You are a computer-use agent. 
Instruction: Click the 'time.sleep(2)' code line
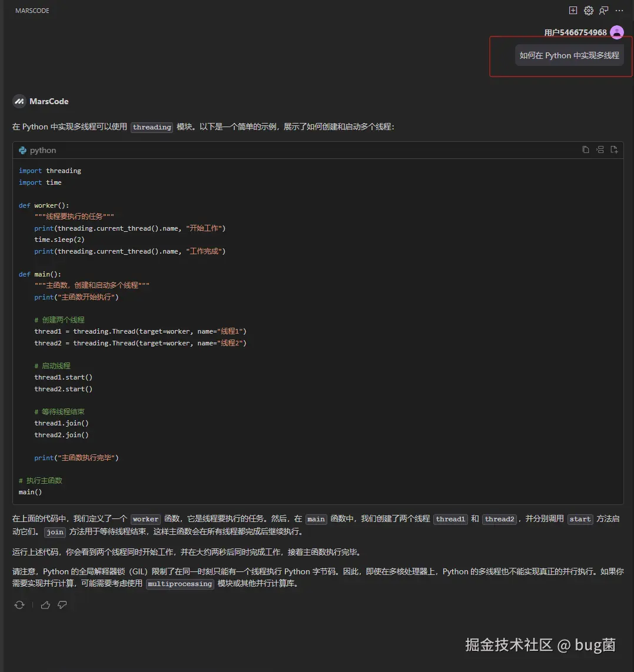(59, 239)
